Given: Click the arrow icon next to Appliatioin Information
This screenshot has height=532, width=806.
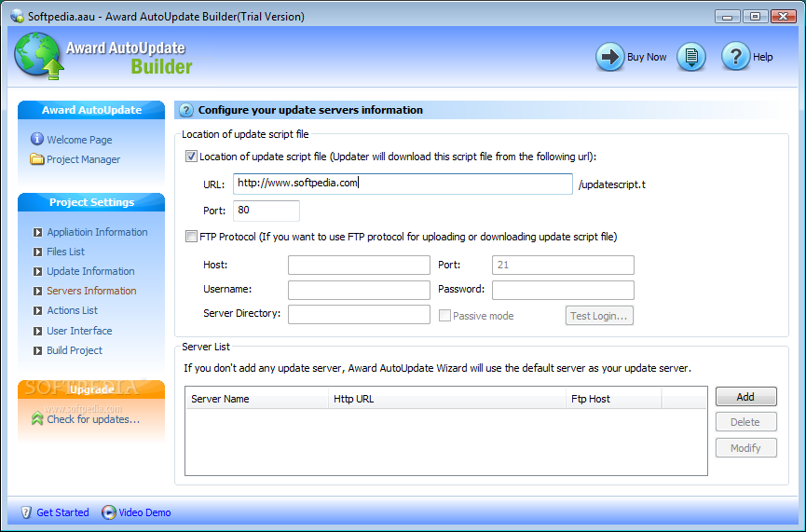Looking at the screenshot, I should pyautogui.click(x=37, y=232).
